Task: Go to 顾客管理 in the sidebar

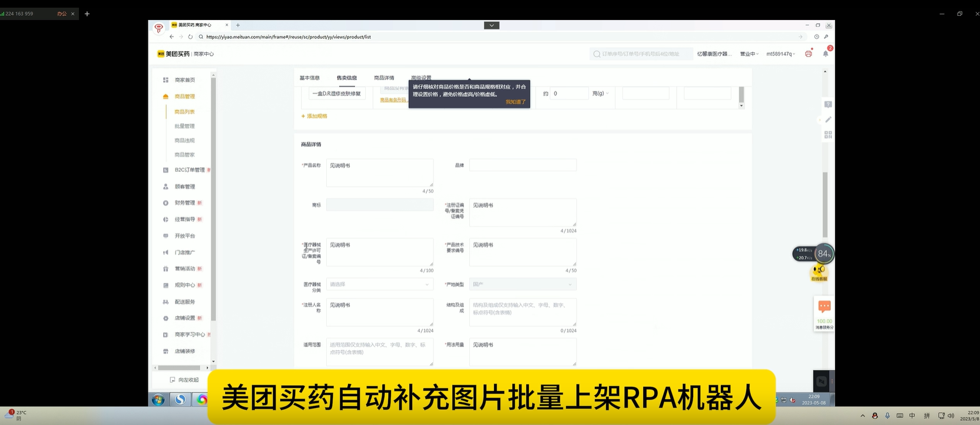Action: 184,187
